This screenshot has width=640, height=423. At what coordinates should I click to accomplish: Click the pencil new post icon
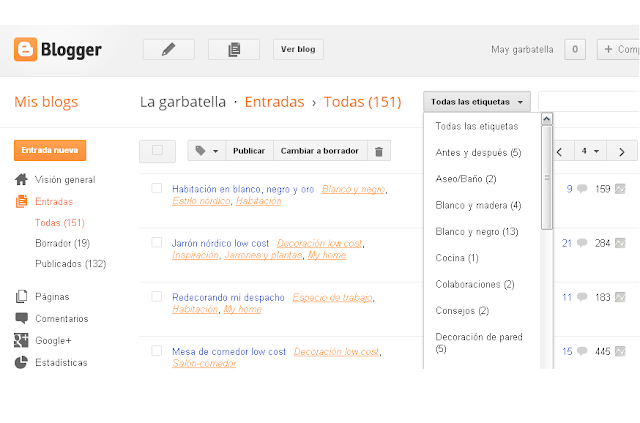(169, 49)
